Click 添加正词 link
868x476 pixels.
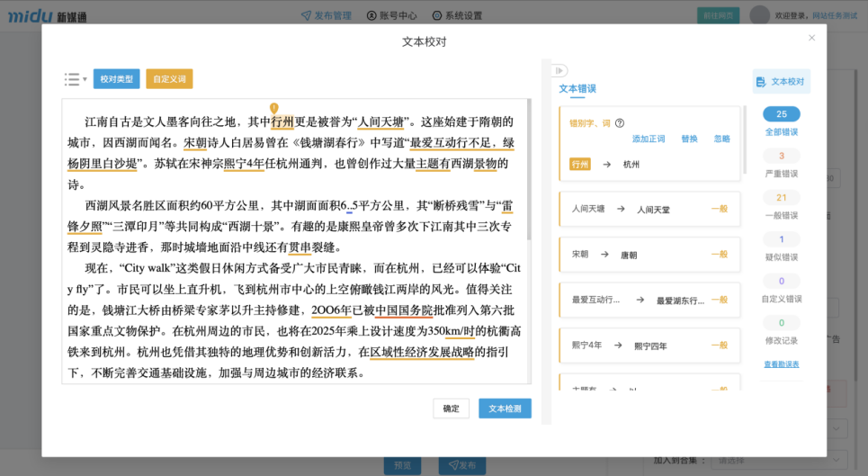649,139
